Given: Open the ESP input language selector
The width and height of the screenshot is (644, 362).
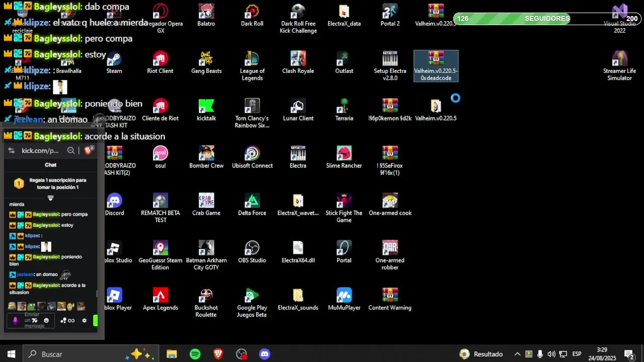Looking at the screenshot, I should point(577,354).
